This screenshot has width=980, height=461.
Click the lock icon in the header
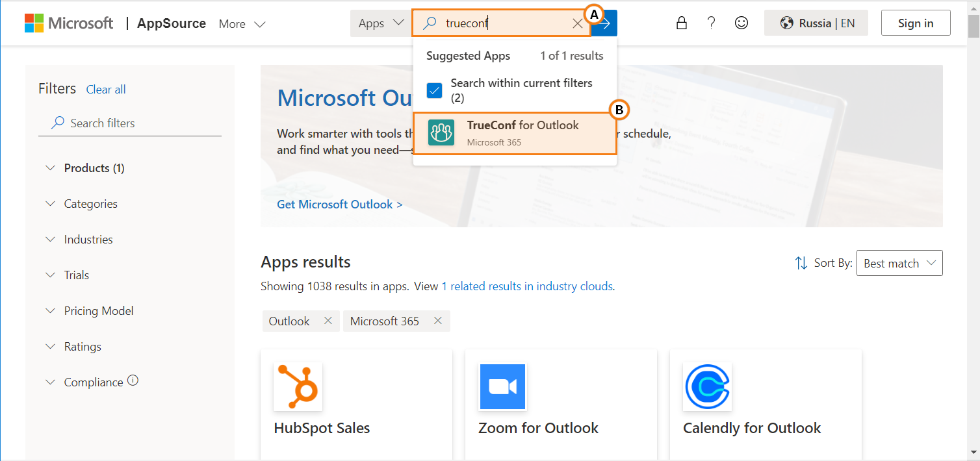click(681, 23)
